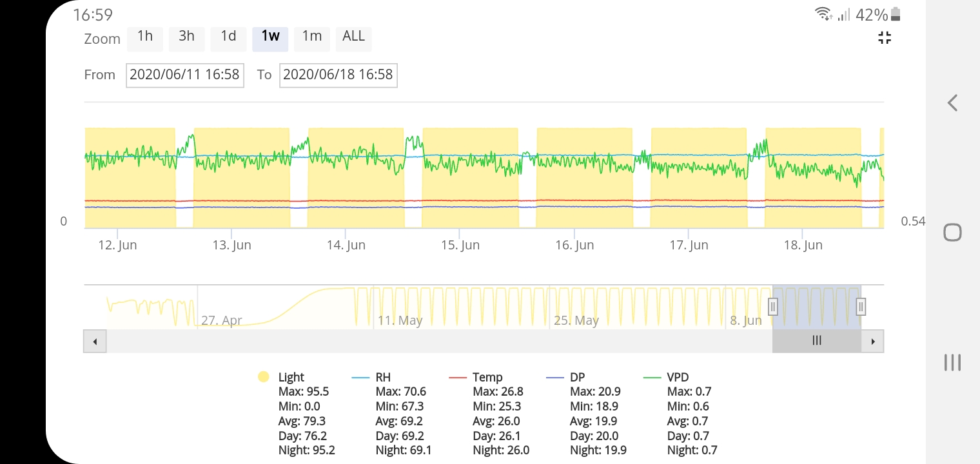Click the Light Max: 95.5 value
This screenshot has height=464, width=980.
tap(304, 392)
